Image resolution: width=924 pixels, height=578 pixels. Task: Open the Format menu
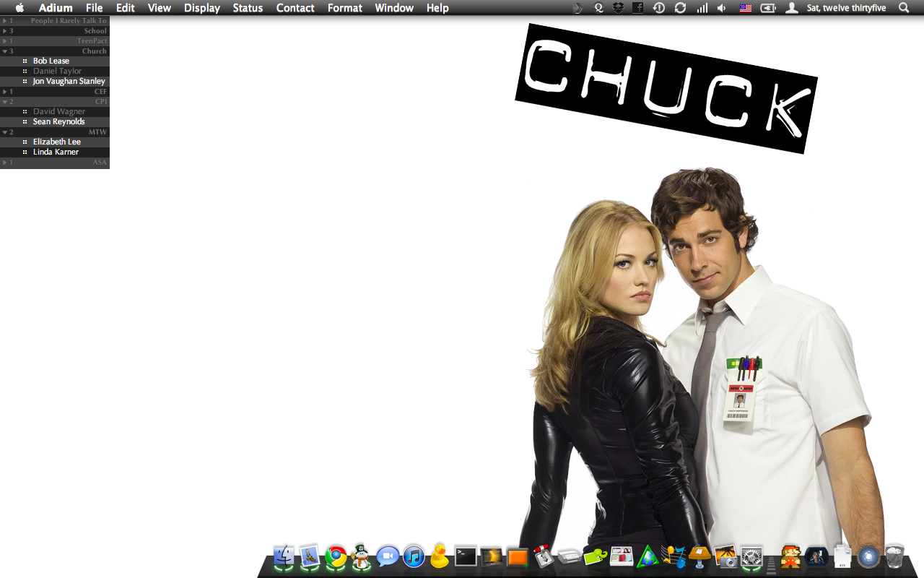tap(345, 8)
